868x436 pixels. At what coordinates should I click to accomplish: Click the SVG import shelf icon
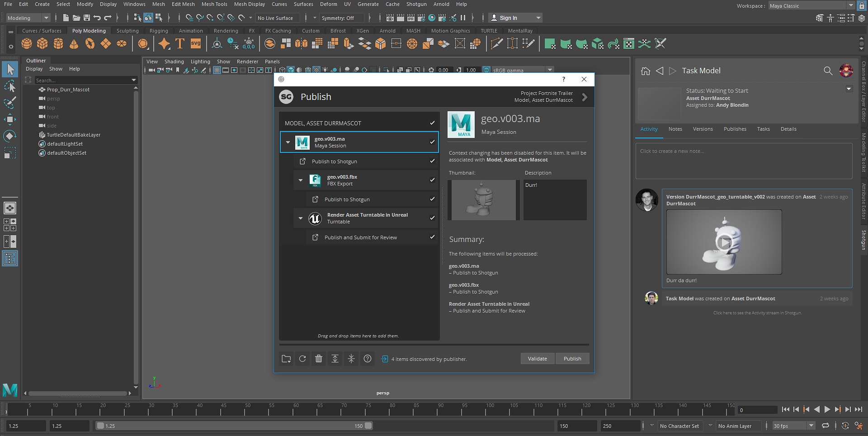point(196,44)
